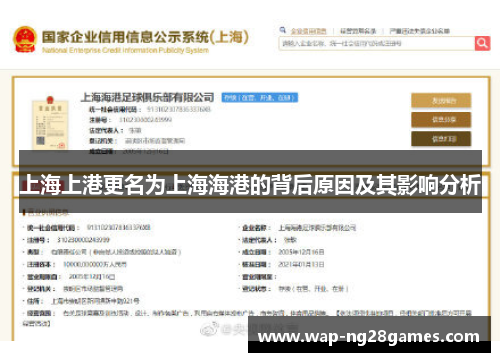The height and width of the screenshot is (362, 500).
Task: Click the 住所 address text line
Action: click(x=95, y=301)
